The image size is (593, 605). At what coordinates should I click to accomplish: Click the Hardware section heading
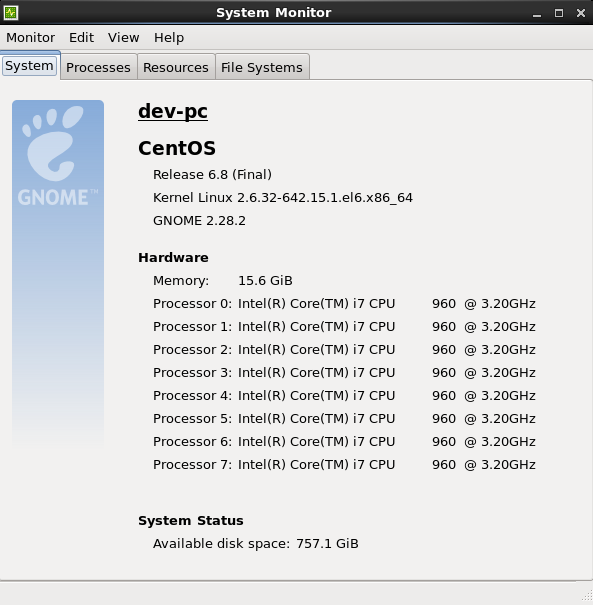[173, 258]
